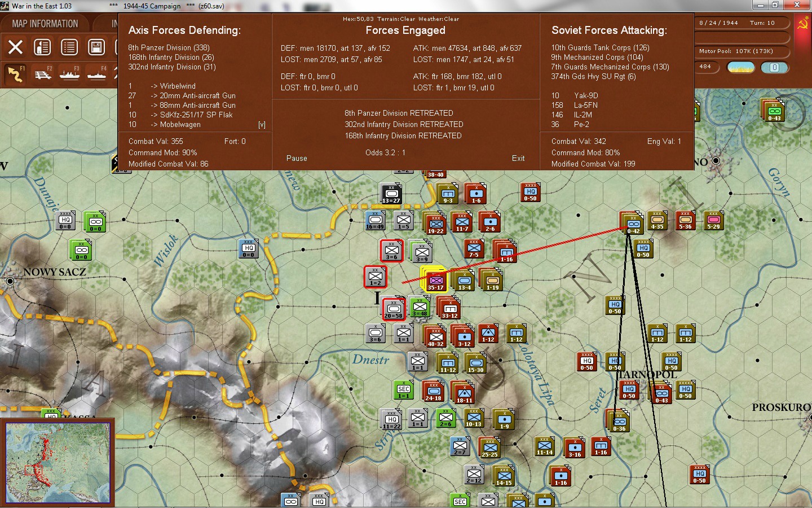Select the 24-18 Soviet armored corps

(433, 391)
